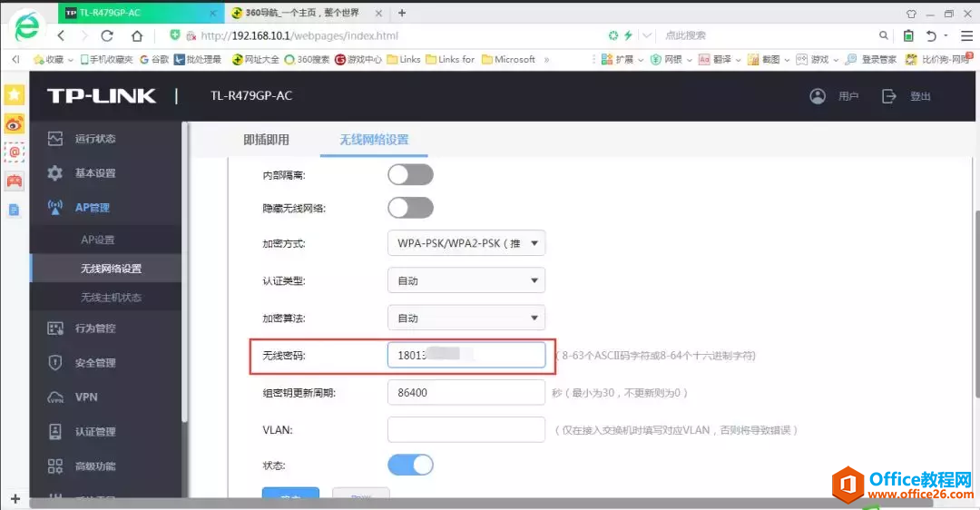Open the 批处理最 bookmark
980x510 pixels.
pyautogui.click(x=198, y=59)
